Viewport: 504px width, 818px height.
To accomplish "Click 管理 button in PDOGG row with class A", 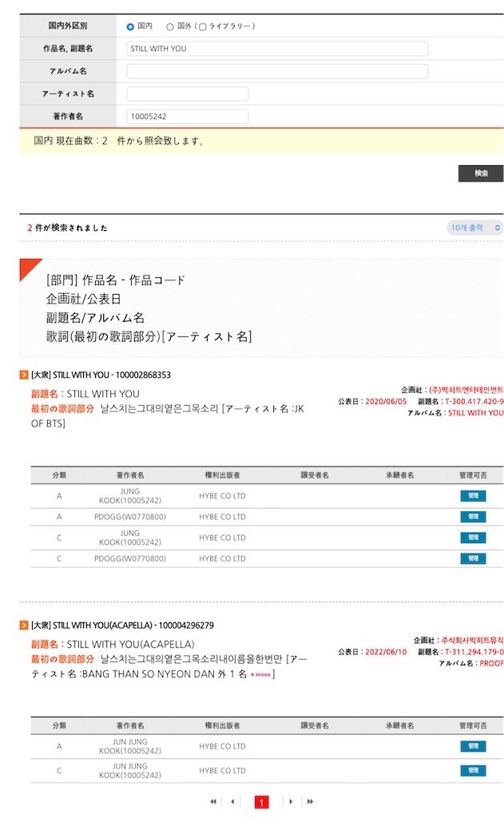I will [x=473, y=517].
